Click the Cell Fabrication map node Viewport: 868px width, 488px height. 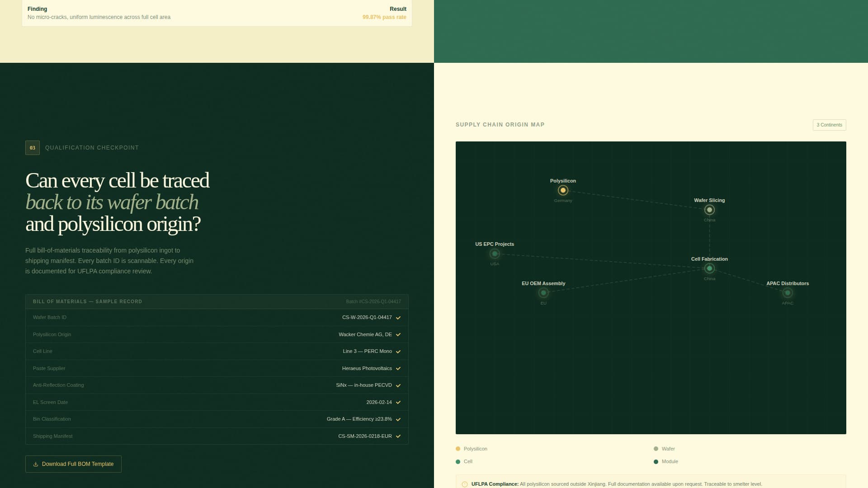pyautogui.click(x=709, y=268)
